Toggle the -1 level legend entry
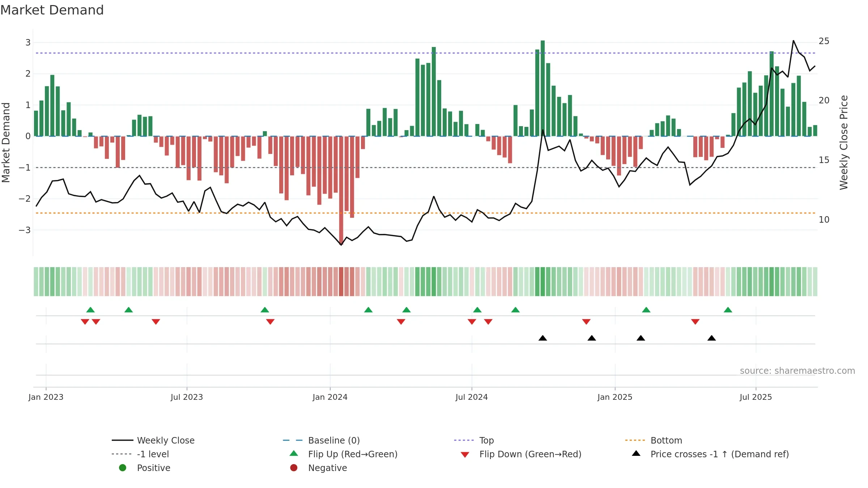868x488 pixels. [x=140, y=454]
